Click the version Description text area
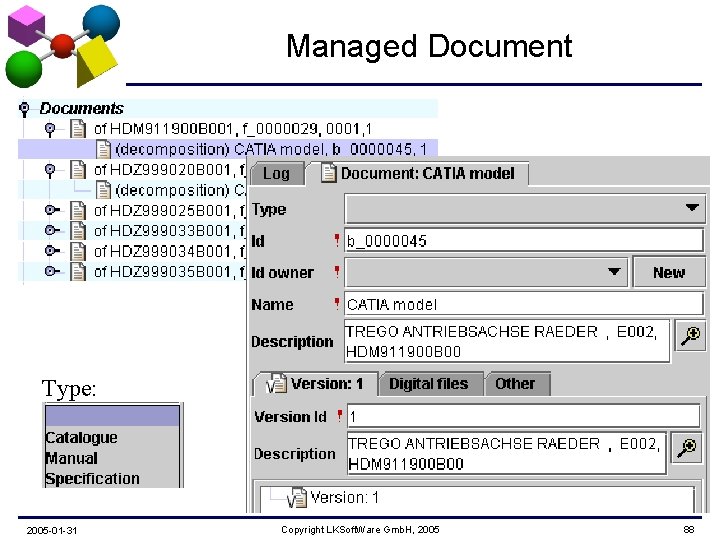Screen dimensions: 720x540 pos(507,453)
